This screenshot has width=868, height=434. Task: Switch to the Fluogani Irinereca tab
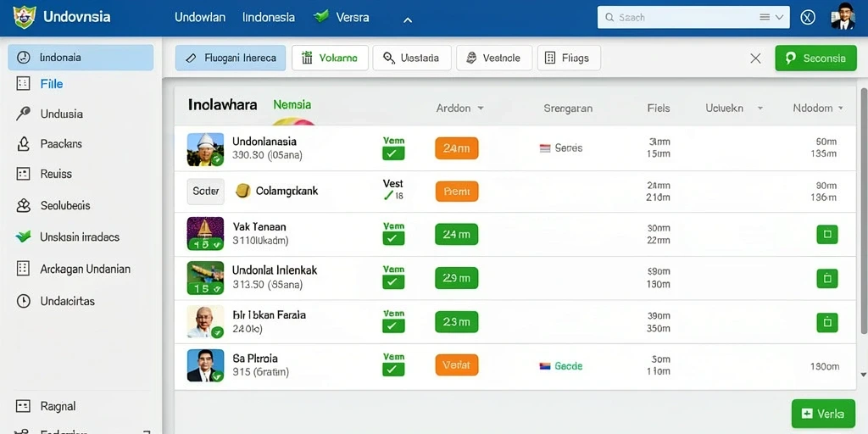coord(231,58)
